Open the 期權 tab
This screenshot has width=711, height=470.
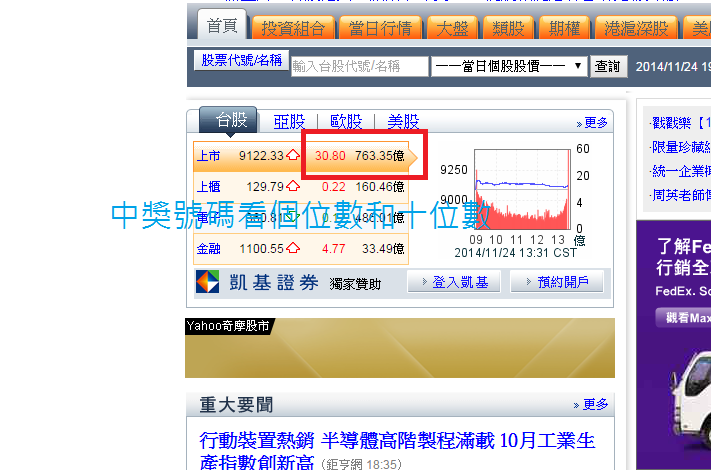(x=565, y=28)
